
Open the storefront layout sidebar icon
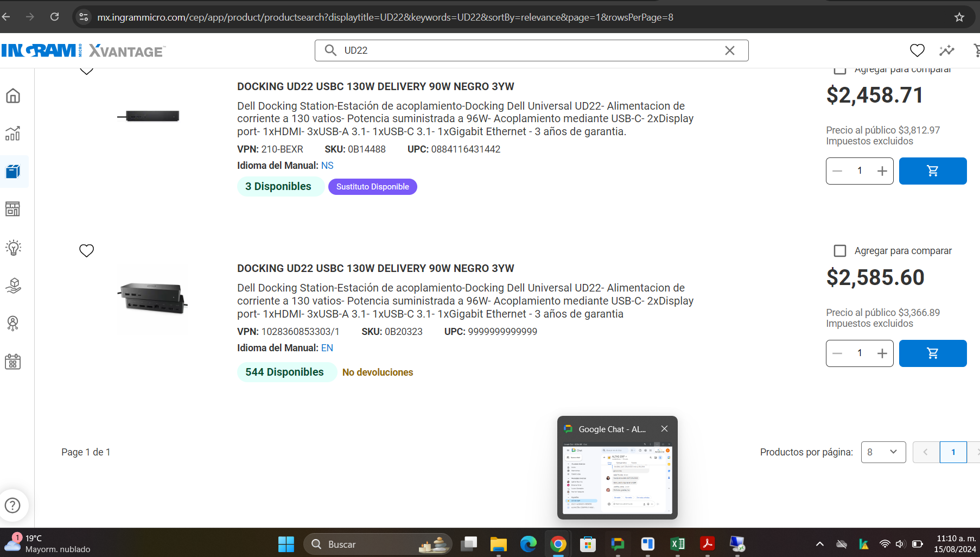point(13,209)
